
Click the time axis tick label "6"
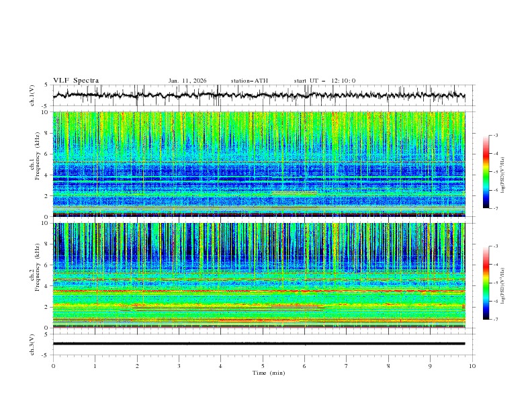pyautogui.click(x=304, y=366)
